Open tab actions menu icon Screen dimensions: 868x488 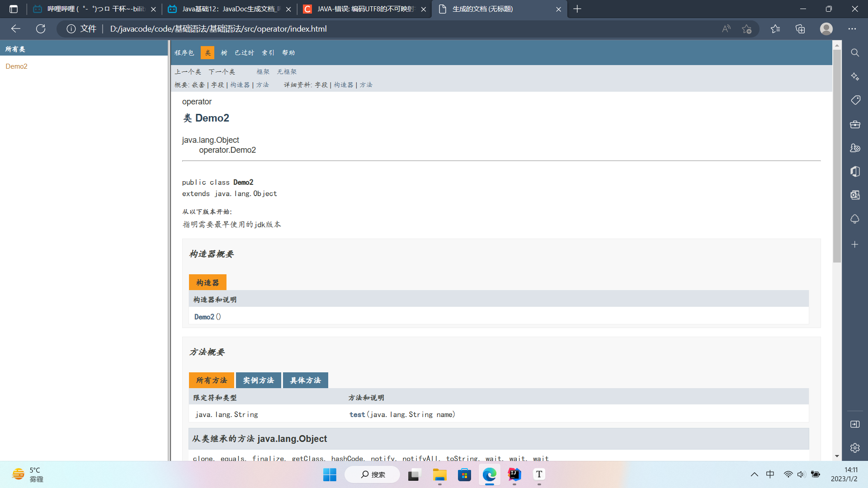(14, 9)
